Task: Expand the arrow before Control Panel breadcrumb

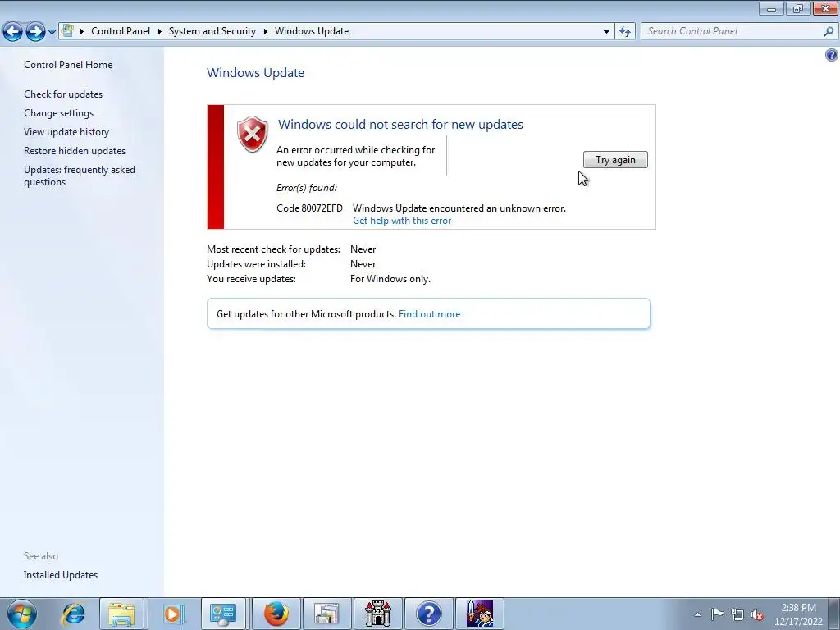Action: (82, 31)
